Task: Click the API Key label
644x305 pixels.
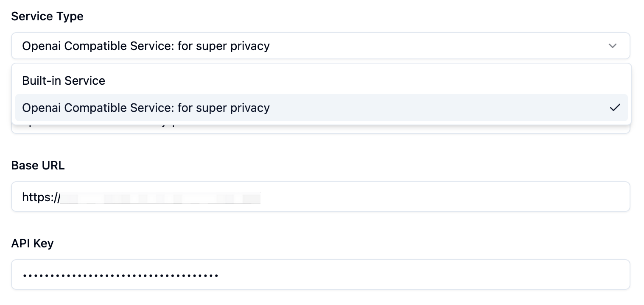Action: tap(32, 243)
